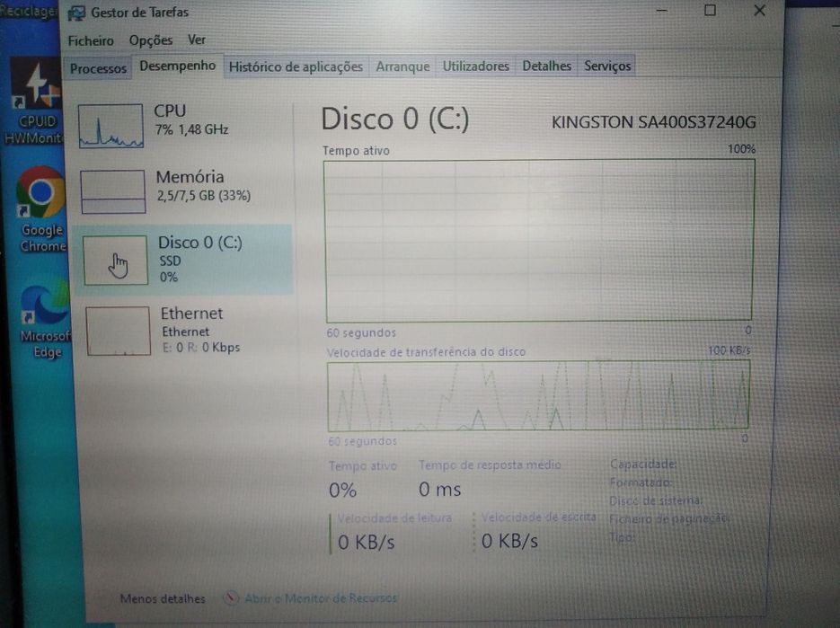Click the 7% 1,48 GHz CPU text
Viewport: 840px width, 628px height.
click(191, 129)
